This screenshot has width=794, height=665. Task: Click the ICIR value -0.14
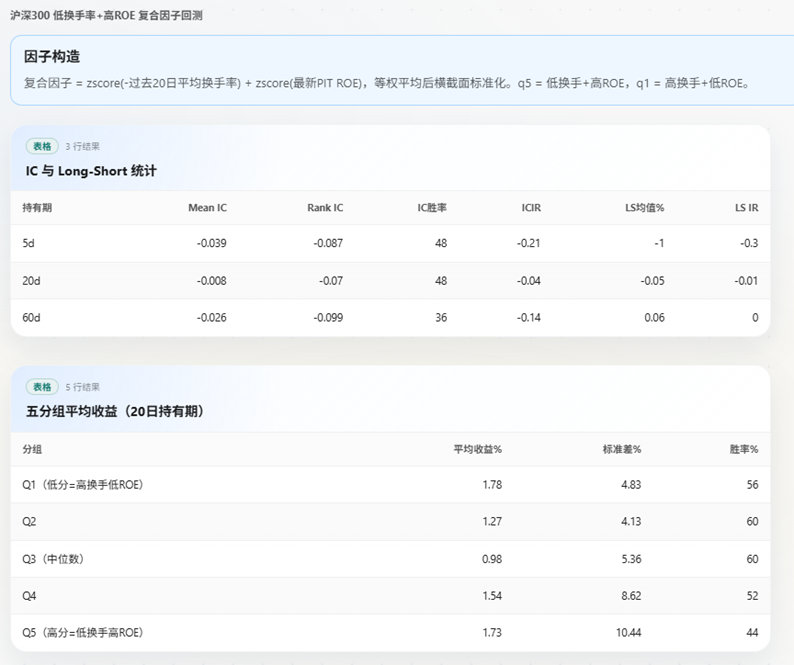(x=529, y=318)
